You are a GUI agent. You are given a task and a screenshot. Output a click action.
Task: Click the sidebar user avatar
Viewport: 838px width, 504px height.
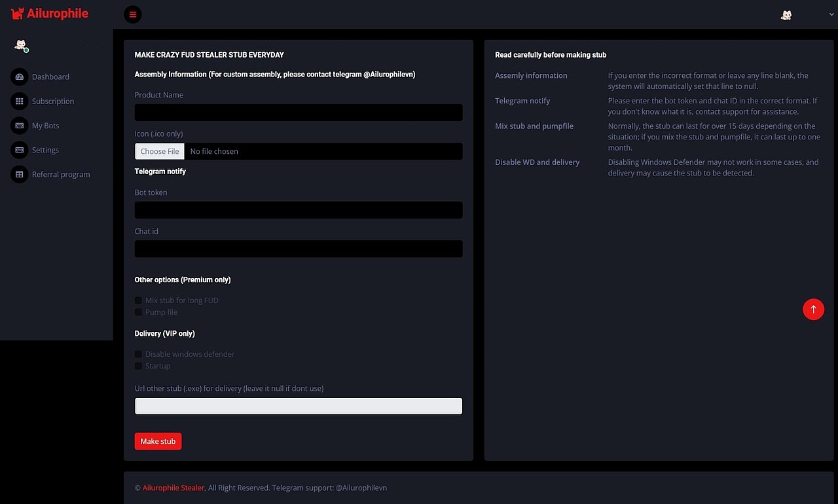click(21, 45)
